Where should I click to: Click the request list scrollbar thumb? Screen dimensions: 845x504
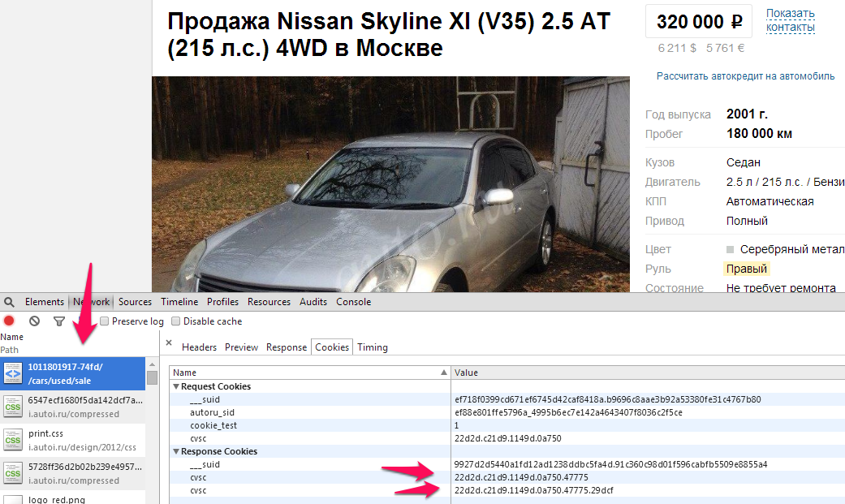[x=153, y=377]
